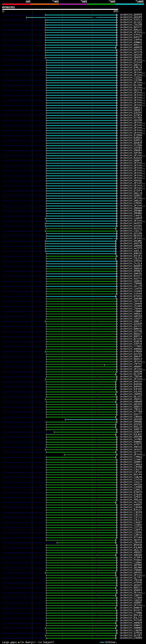Image resolution: width=146 pixels, height=644 pixels.
Task: Choose the UniRef100_A4HIJ1 hit
Action: coord(131,251)
